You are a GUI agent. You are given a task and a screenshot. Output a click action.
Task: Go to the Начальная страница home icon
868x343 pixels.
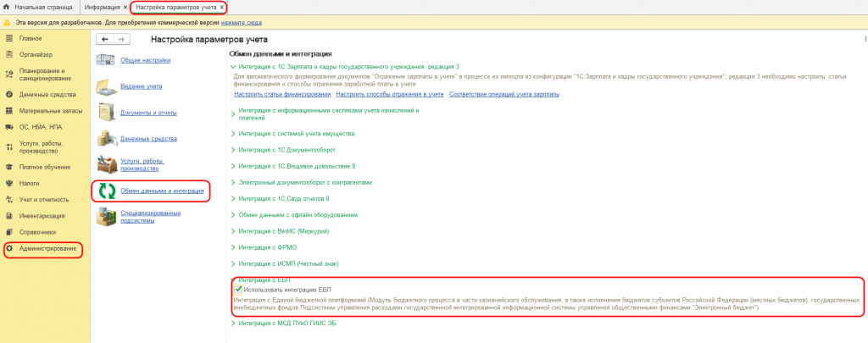coord(7,7)
